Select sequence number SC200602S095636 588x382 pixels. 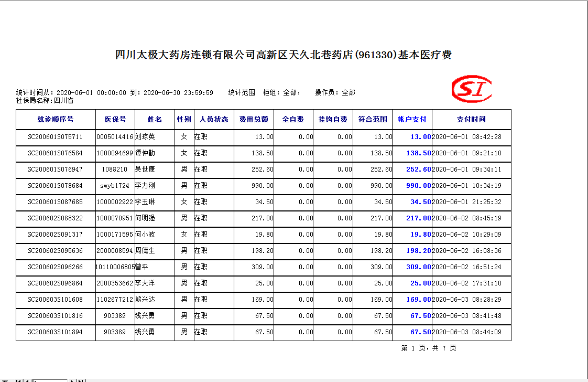click(x=55, y=250)
